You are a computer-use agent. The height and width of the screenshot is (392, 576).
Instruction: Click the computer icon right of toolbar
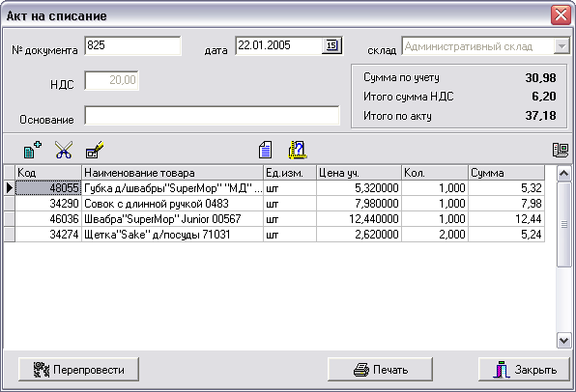click(561, 150)
